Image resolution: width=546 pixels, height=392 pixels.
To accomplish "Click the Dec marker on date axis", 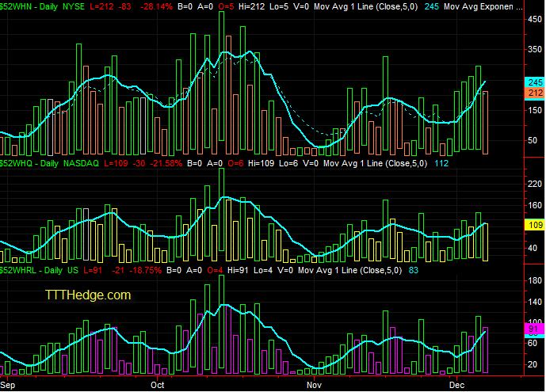I will click(456, 385).
